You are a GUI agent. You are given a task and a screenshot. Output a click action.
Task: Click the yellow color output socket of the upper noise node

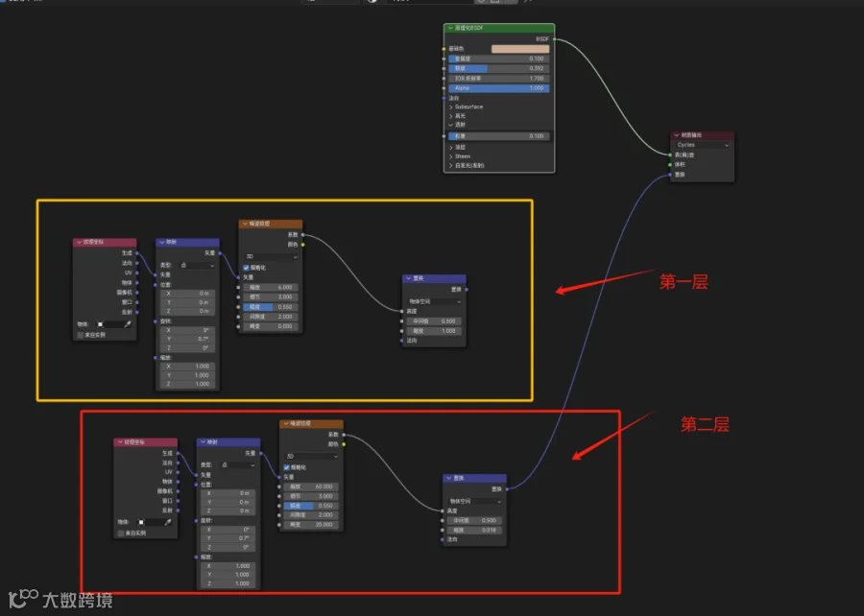(x=302, y=245)
